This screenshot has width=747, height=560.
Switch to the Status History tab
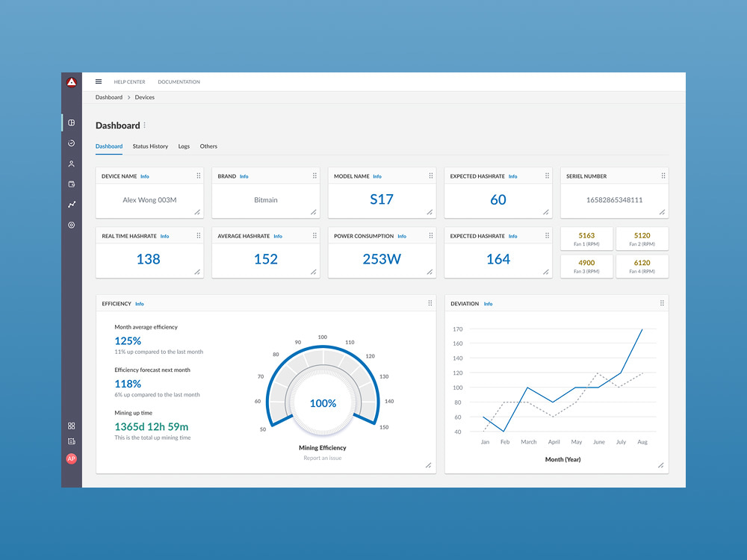click(x=150, y=146)
